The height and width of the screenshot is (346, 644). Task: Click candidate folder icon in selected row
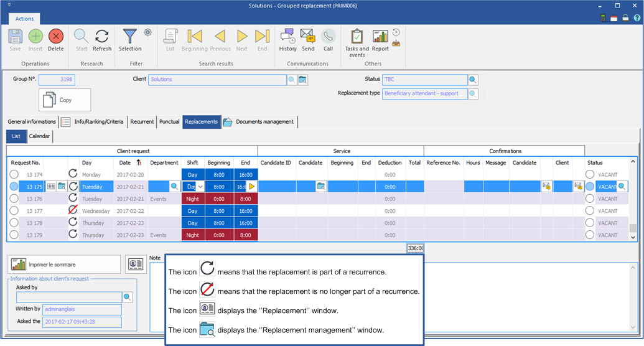(x=321, y=187)
